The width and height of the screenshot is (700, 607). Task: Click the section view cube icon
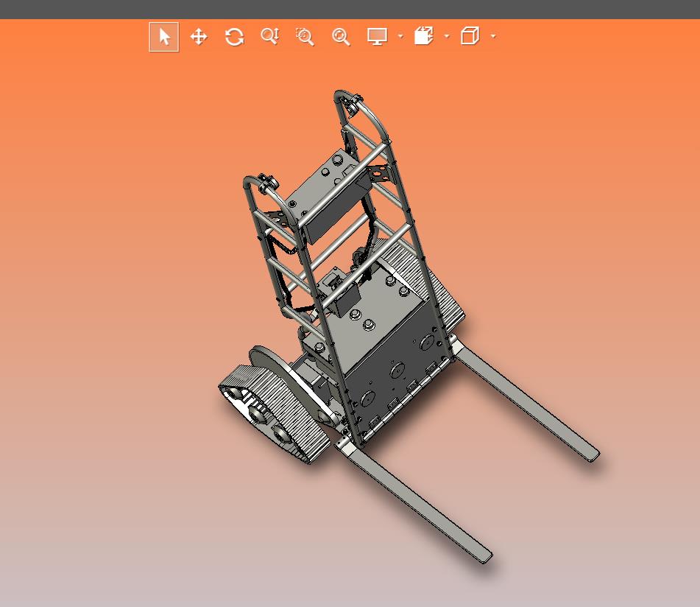tap(424, 36)
